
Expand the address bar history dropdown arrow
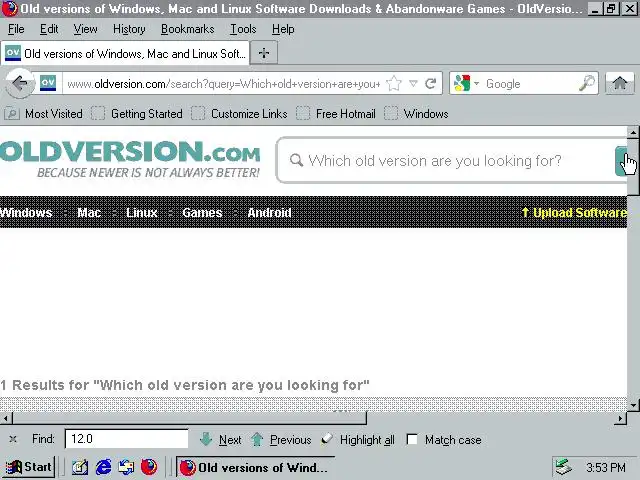413,84
